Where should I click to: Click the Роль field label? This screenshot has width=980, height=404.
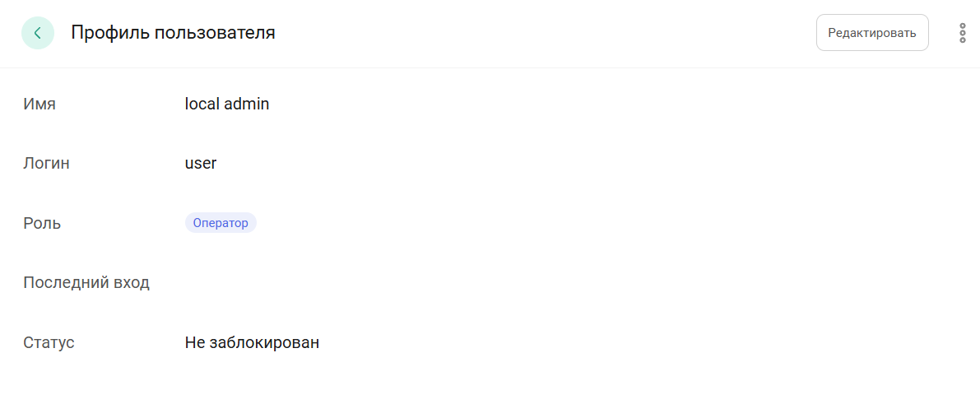(x=42, y=224)
